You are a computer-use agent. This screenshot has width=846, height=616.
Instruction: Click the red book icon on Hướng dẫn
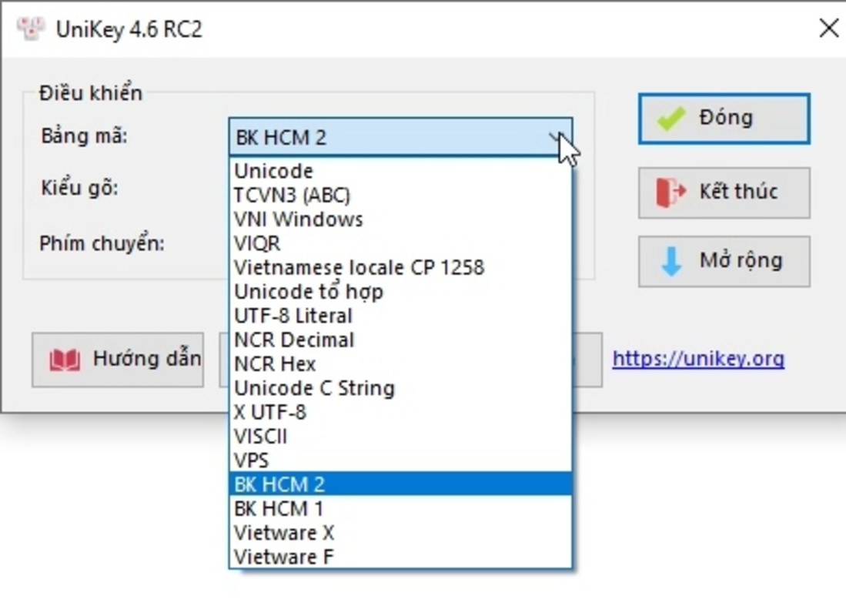click(65, 360)
